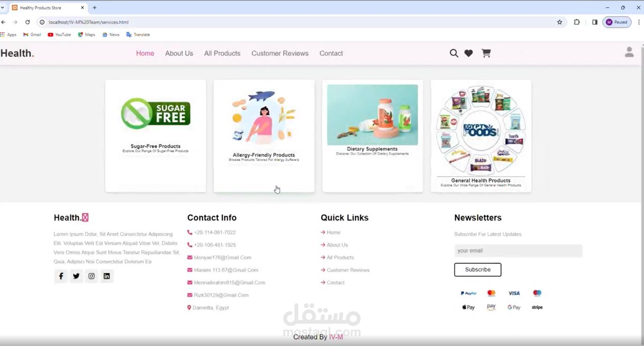
Task: Click the your email input field
Action: coord(518,251)
